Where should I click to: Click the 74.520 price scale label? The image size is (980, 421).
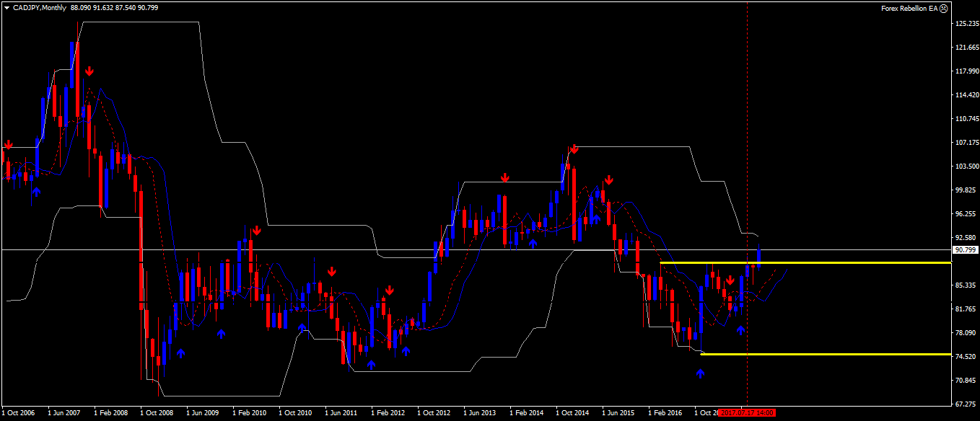pyautogui.click(x=966, y=357)
